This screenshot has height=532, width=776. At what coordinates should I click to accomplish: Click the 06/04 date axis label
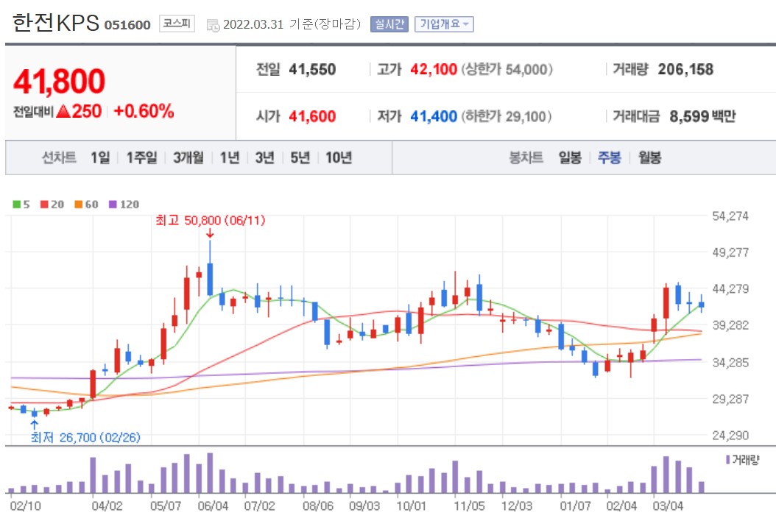pos(213,506)
